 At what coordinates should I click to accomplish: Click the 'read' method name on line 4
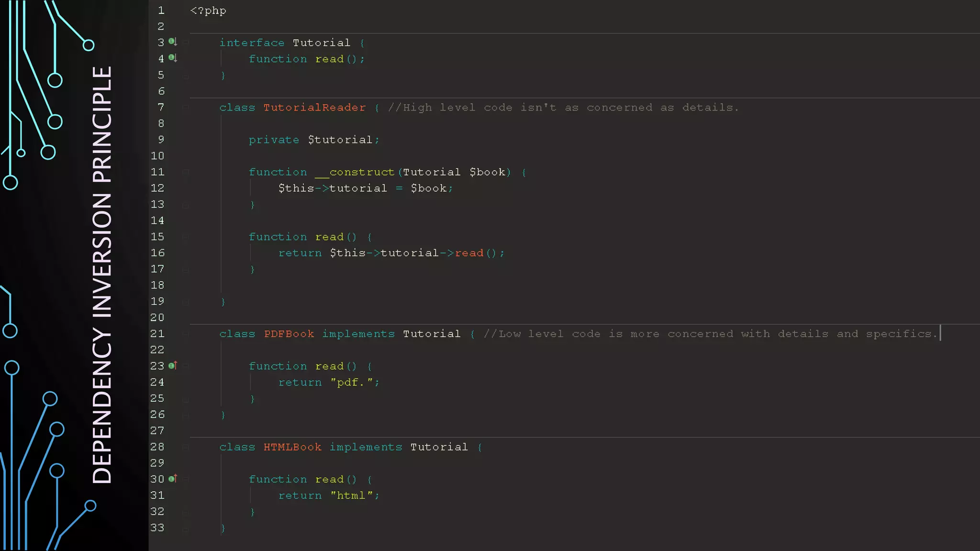tap(329, 59)
